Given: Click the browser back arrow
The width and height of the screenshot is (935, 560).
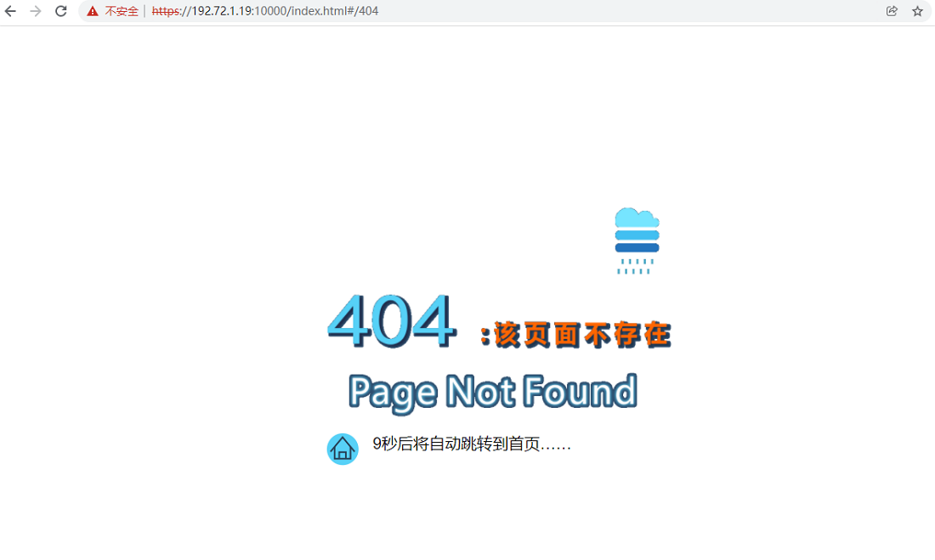Looking at the screenshot, I should coord(11,11).
